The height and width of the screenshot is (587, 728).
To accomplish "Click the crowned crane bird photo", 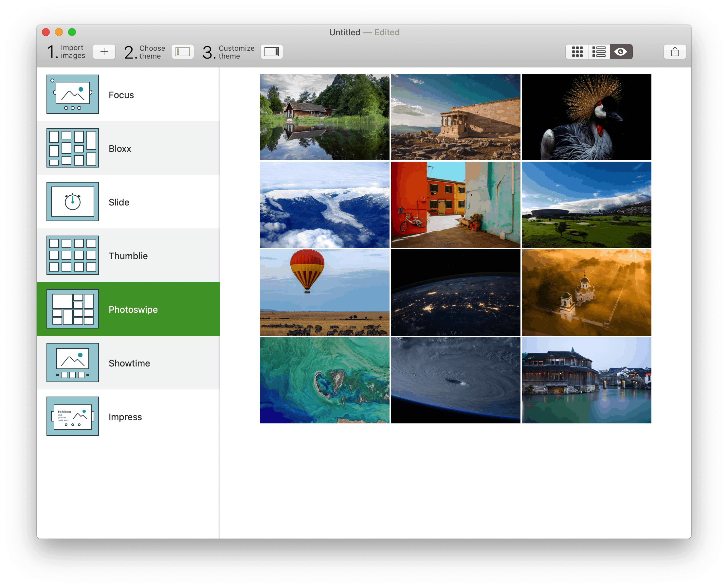I will coord(586,117).
